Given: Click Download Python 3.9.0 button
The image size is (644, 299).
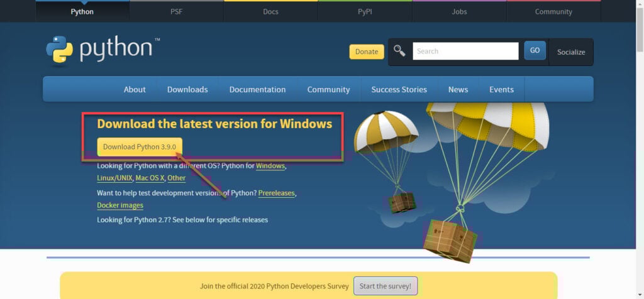Looking at the screenshot, I should click(x=140, y=147).
